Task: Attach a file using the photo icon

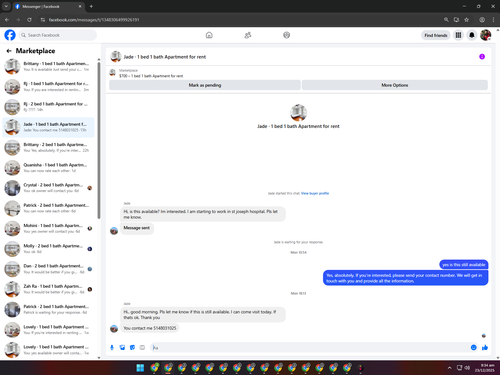Action: pos(122,348)
